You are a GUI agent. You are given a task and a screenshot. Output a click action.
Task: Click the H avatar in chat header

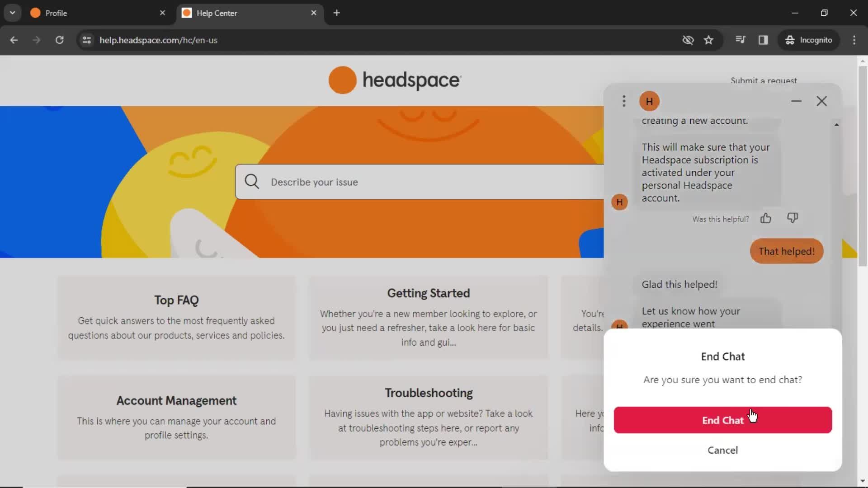(x=649, y=101)
